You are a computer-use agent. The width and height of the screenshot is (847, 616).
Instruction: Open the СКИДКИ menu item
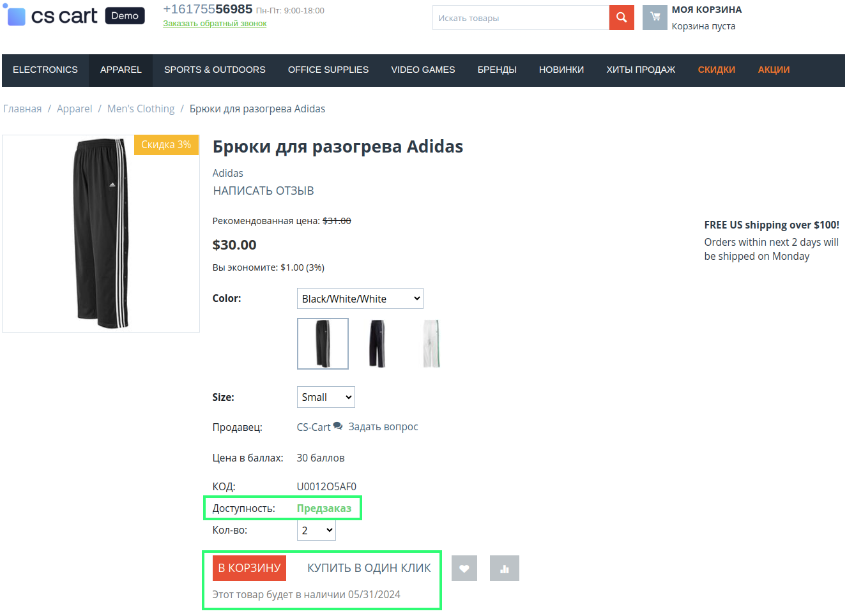[x=716, y=70]
